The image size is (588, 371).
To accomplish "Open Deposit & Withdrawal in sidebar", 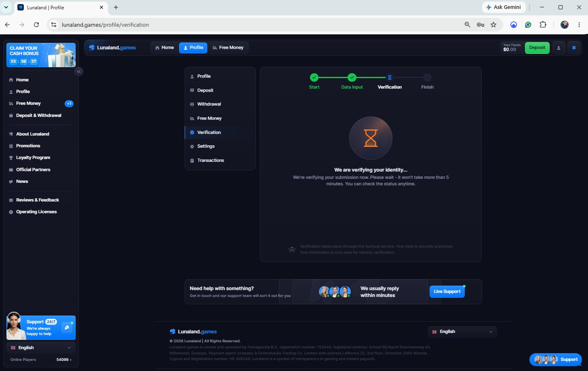I will pyautogui.click(x=41, y=115).
